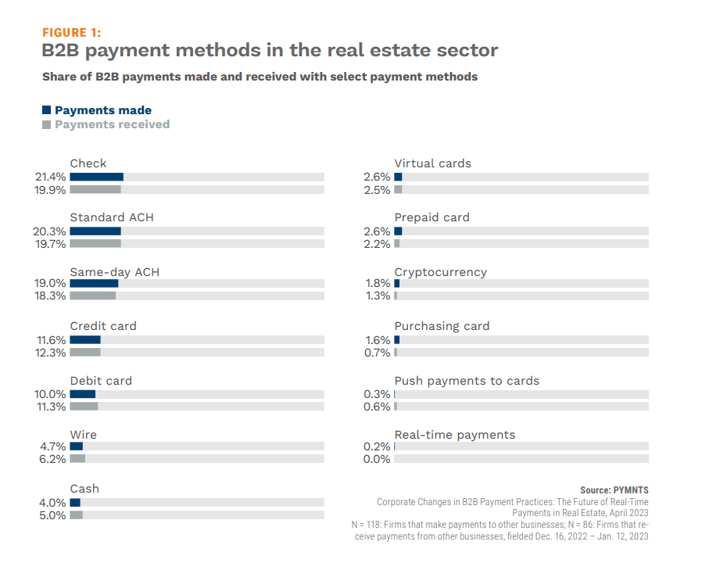Click the dark blue Payments made legend swatch
The height and width of the screenshot is (588, 702).
point(47,110)
